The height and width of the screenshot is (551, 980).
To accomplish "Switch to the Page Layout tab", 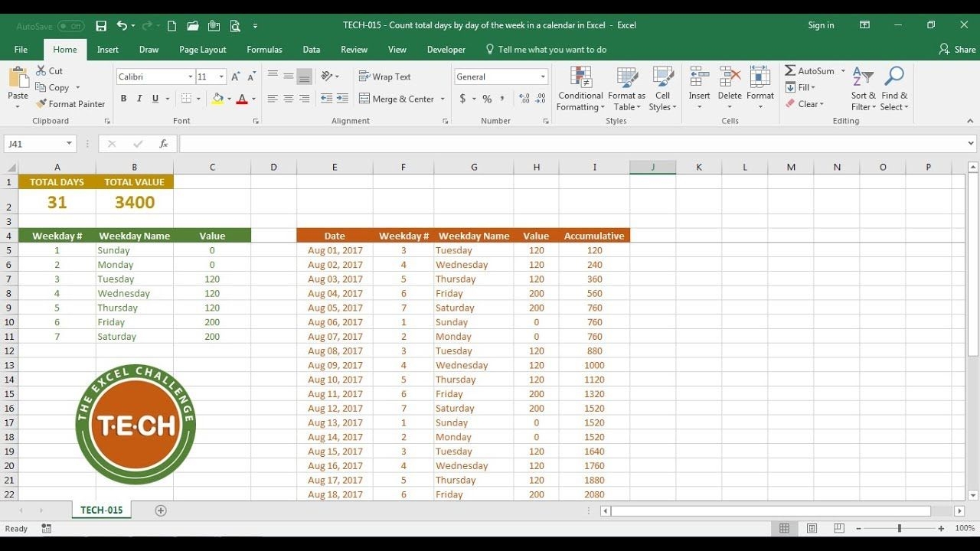I will click(x=203, y=50).
